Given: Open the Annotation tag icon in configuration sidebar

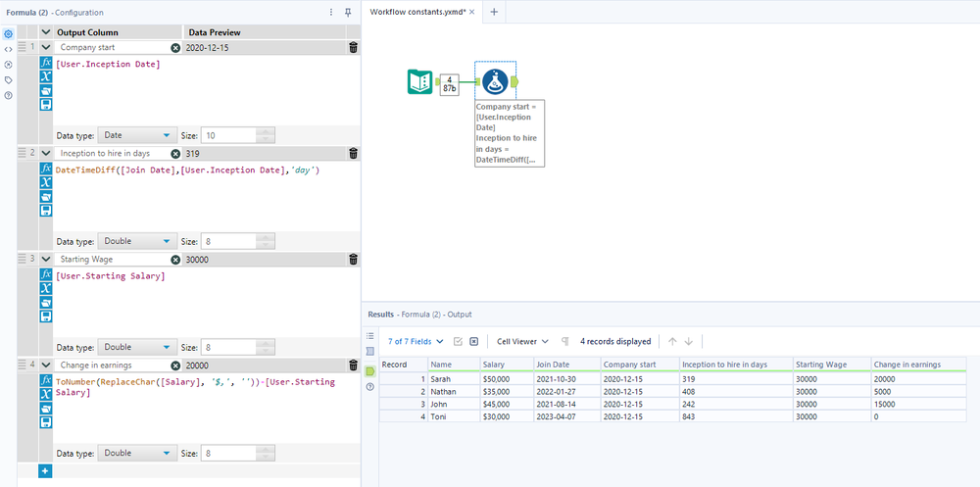Looking at the screenshot, I should point(8,80).
